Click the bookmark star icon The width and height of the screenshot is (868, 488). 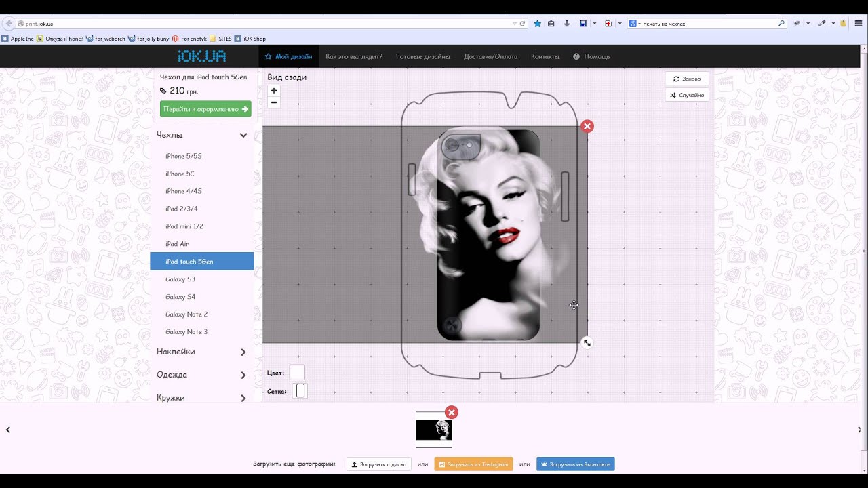point(538,24)
